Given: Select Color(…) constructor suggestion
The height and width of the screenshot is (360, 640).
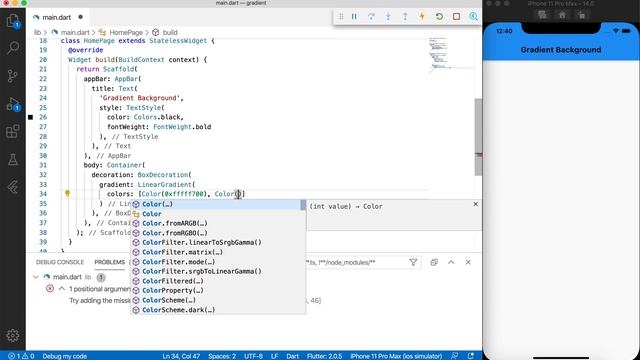Looking at the screenshot, I should 218,204.
